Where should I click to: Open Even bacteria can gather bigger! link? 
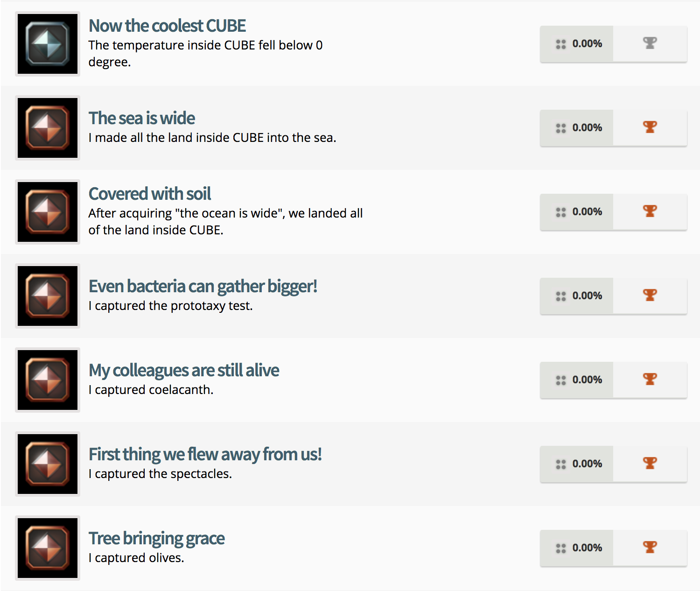pyautogui.click(x=203, y=287)
